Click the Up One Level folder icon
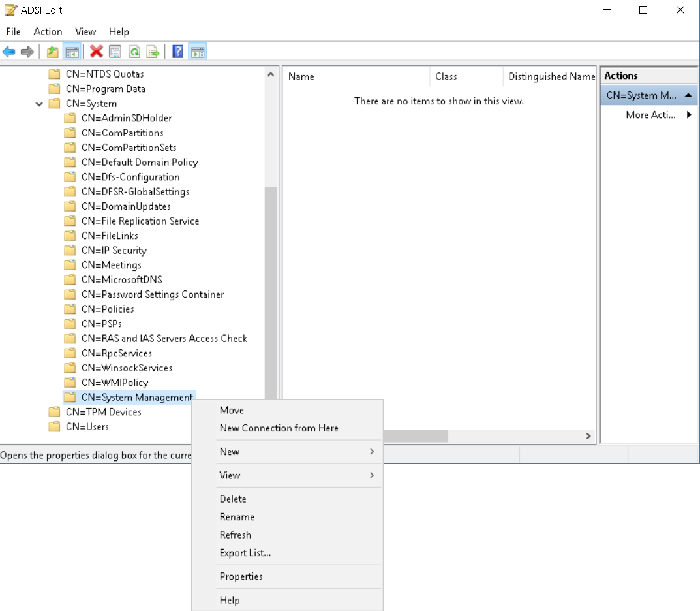Image resolution: width=700 pixels, height=611 pixels. tap(53, 52)
